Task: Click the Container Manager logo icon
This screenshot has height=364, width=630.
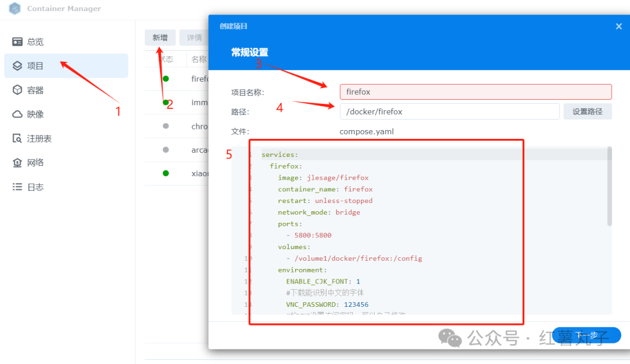Action: pos(15,8)
